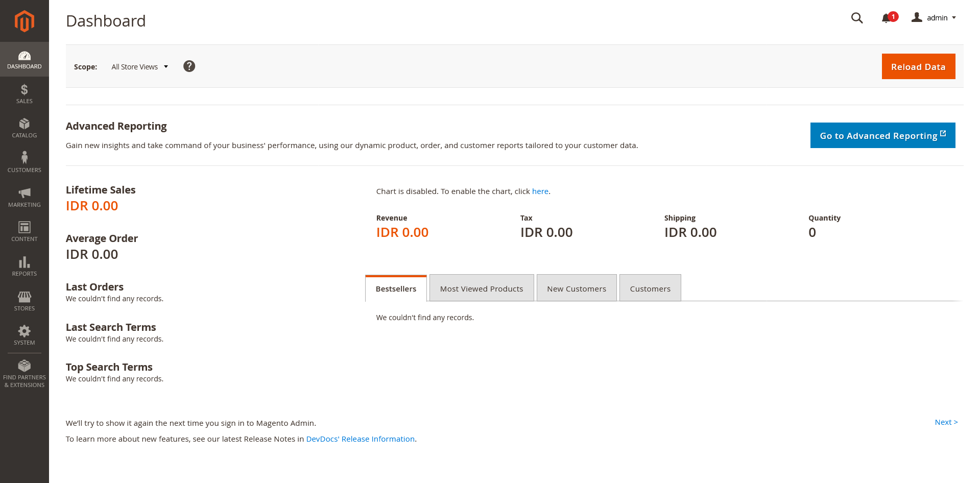The image size is (980, 483).
Task: Open the Dashboard sidebar item
Action: [x=25, y=60]
